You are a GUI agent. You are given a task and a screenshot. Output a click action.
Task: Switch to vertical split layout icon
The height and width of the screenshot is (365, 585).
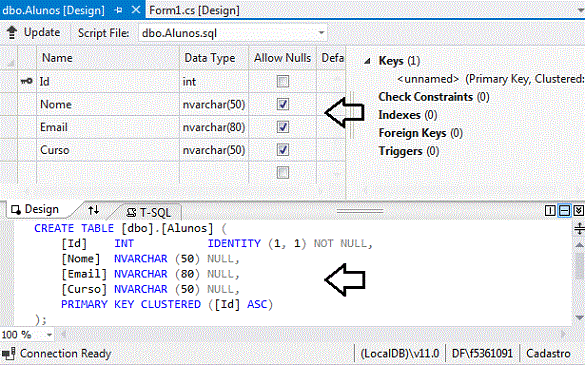(x=550, y=210)
